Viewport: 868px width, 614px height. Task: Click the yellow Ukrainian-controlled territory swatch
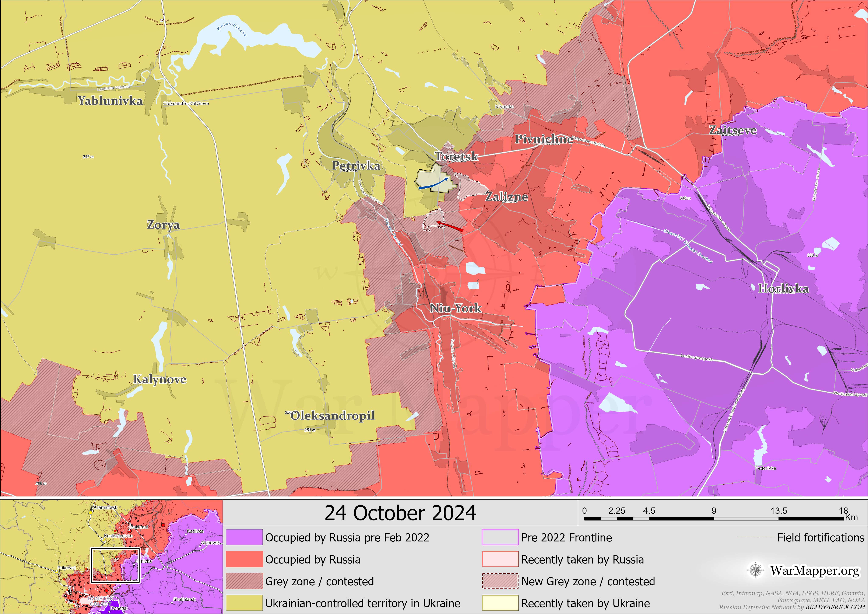pyautogui.click(x=244, y=603)
